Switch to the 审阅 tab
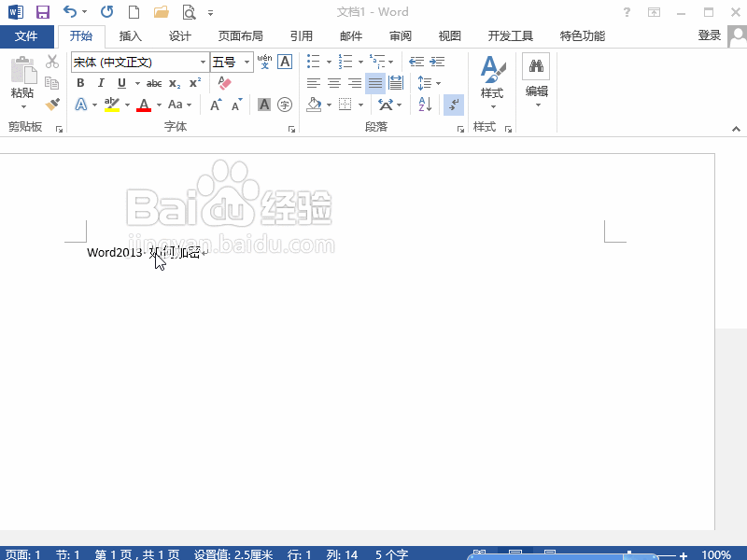747x560 pixels. tap(401, 36)
